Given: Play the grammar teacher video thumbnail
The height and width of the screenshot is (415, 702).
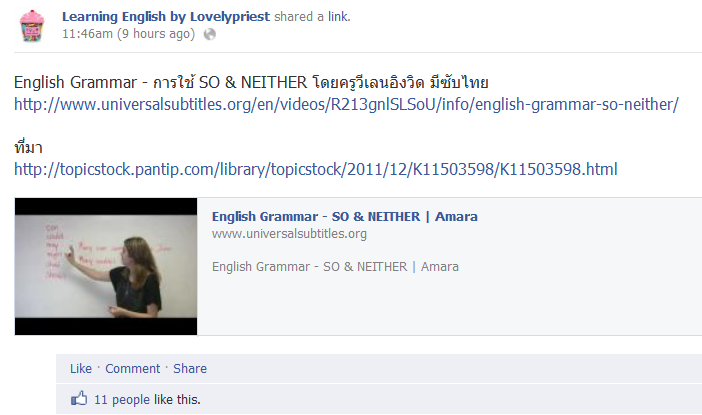Looking at the screenshot, I should point(106,266).
